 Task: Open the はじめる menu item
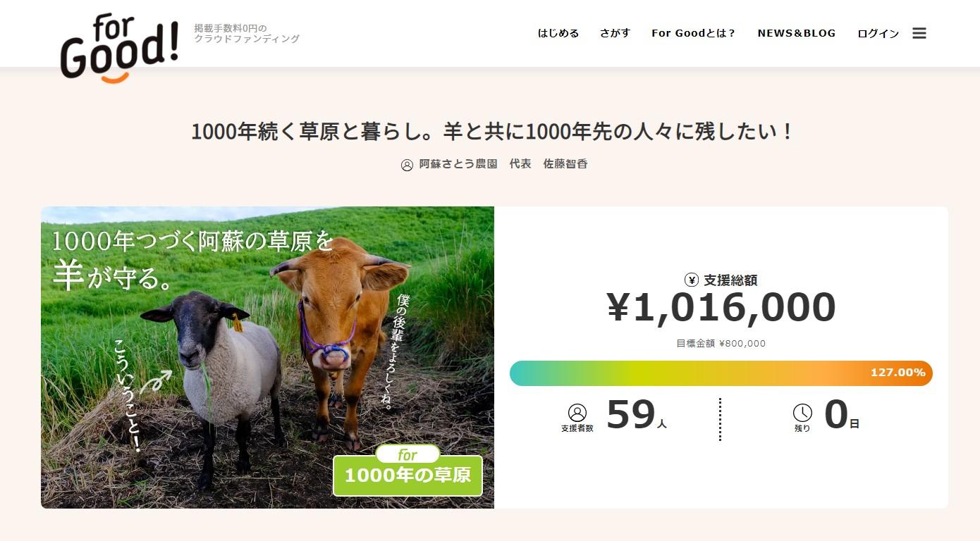tap(558, 33)
